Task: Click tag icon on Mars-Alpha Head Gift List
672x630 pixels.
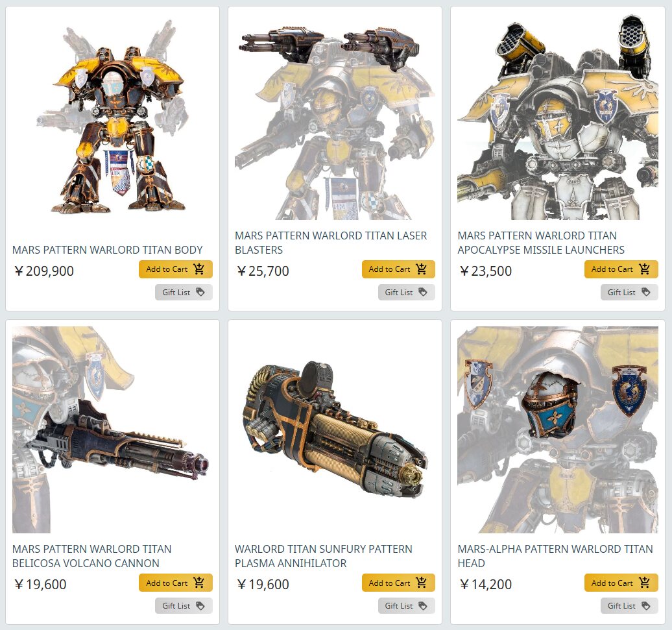Action: pos(645,605)
